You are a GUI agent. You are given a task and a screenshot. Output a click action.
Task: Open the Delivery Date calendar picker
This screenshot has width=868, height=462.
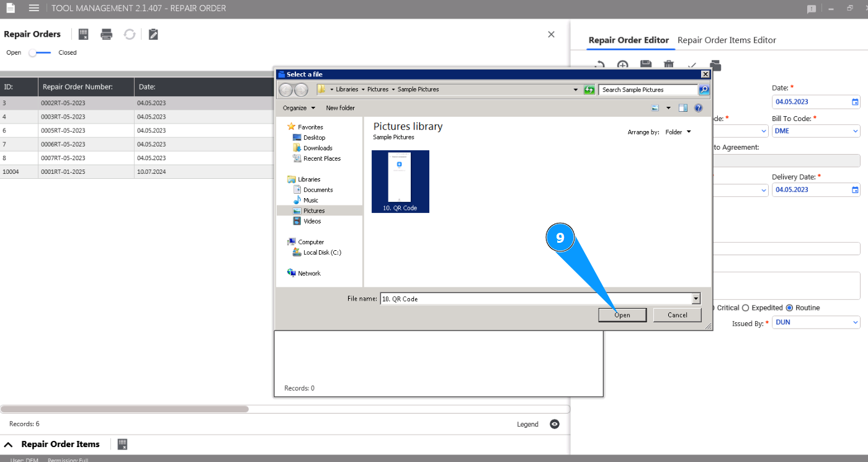855,190
